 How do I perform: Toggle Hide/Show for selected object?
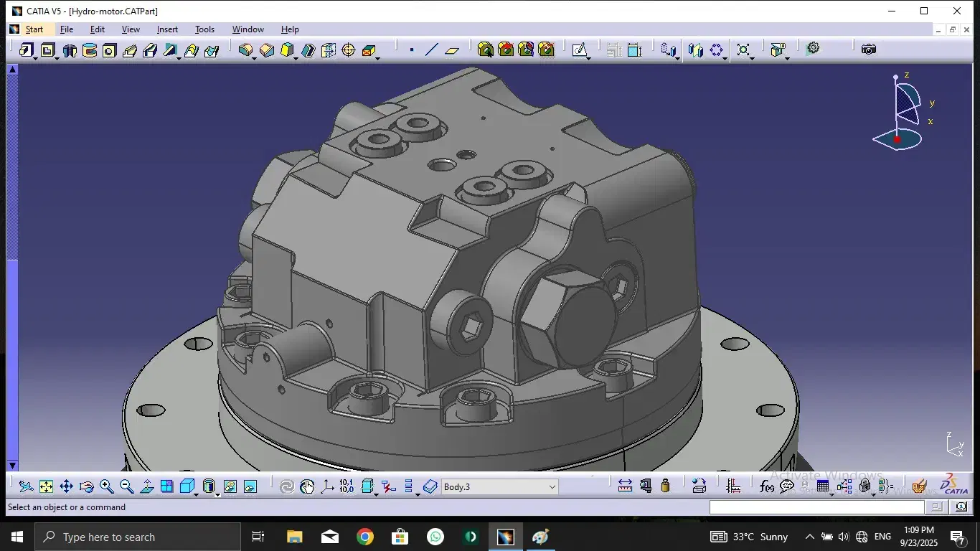[x=230, y=487]
